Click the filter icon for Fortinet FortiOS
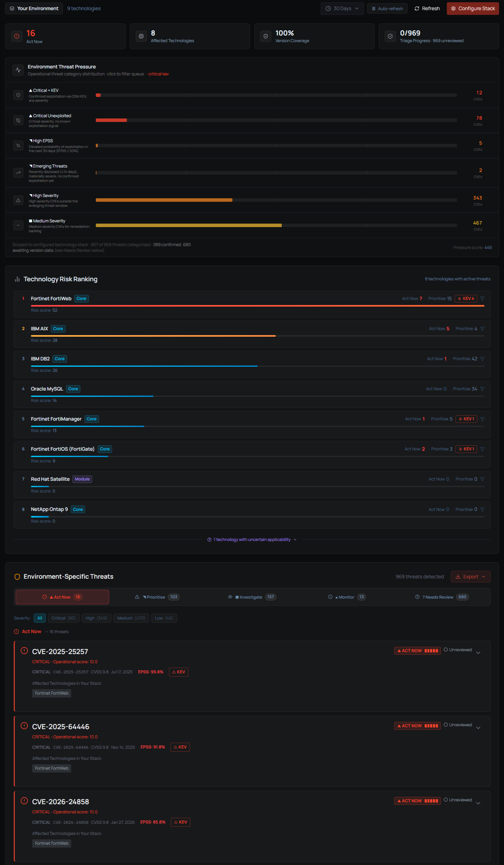The height and width of the screenshot is (865, 504). [482, 449]
